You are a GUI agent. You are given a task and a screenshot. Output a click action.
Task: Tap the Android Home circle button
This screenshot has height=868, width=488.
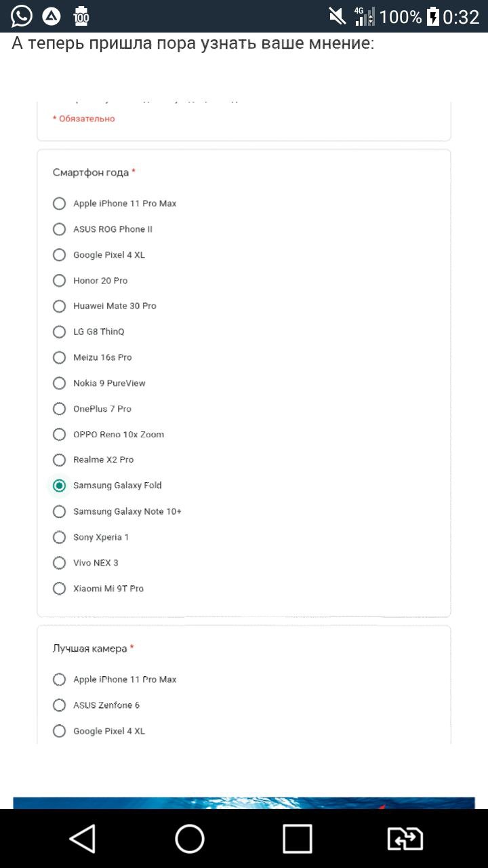(x=190, y=839)
